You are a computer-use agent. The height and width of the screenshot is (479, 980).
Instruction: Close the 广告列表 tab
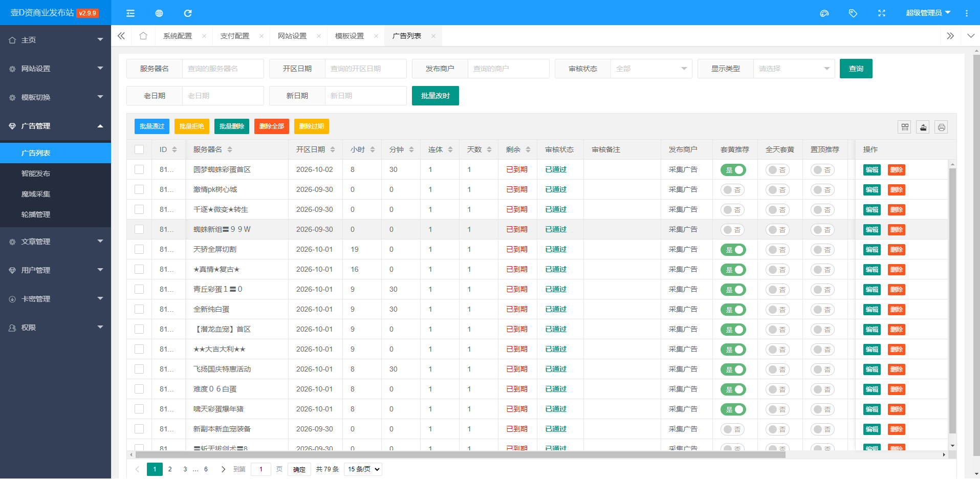pos(433,36)
